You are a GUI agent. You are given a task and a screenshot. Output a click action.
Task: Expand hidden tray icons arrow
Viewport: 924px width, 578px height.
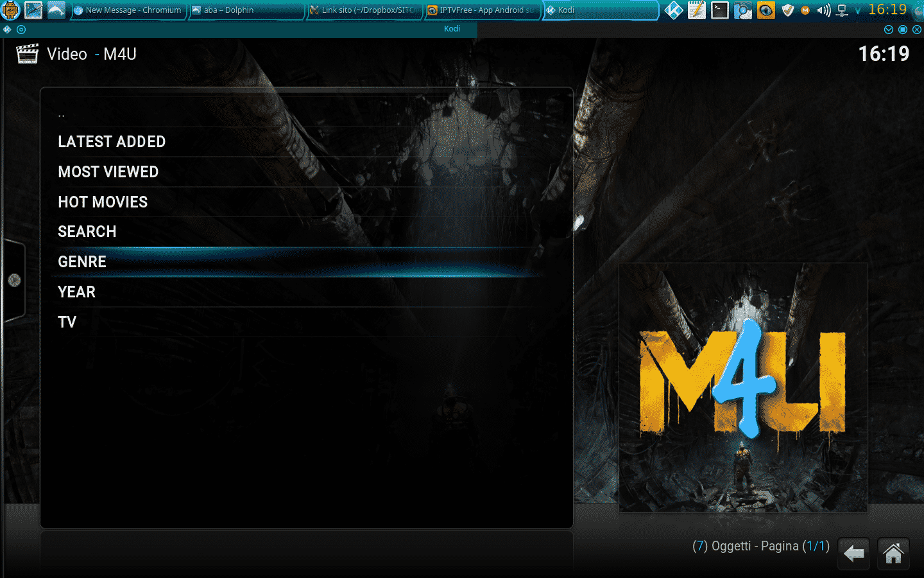(x=858, y=11)
